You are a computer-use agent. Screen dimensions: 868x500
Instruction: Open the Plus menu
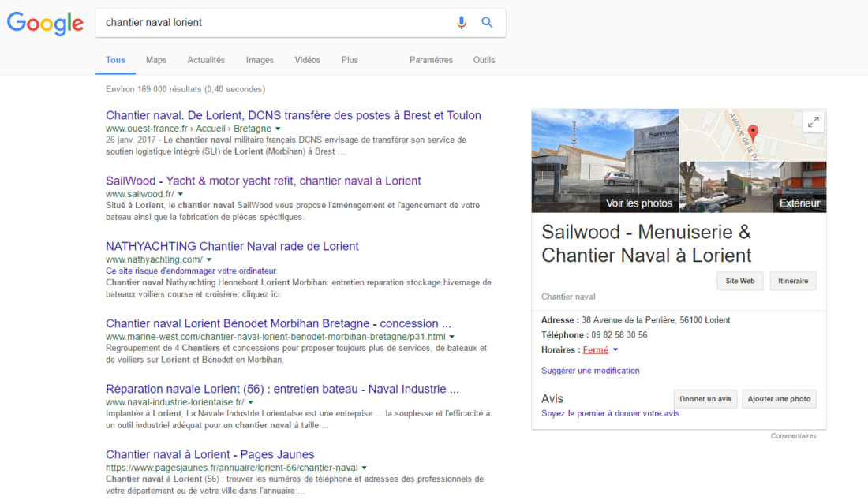350,60
